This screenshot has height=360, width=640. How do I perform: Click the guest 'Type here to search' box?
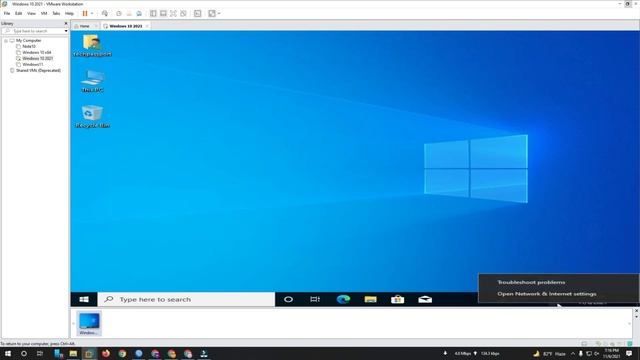[186, 299]
